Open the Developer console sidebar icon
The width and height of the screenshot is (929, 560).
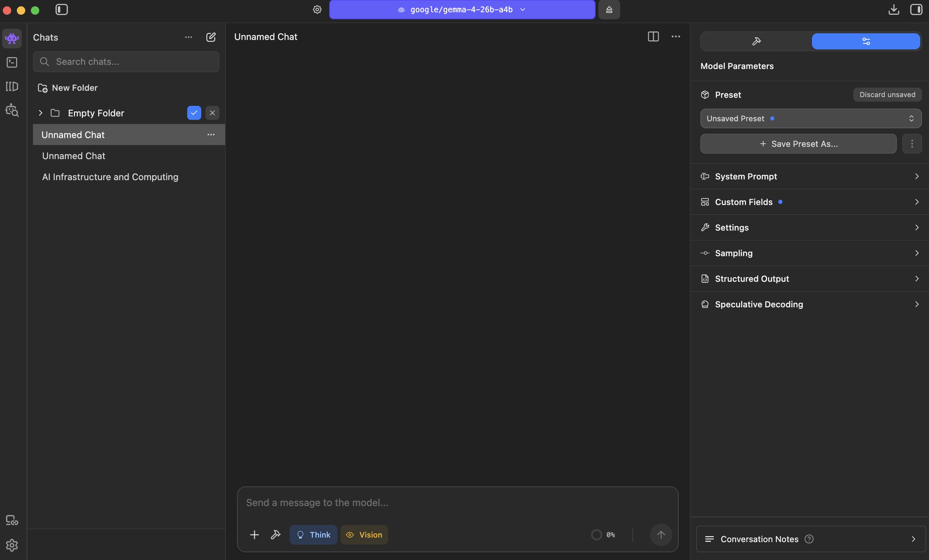tap(12, 63)
